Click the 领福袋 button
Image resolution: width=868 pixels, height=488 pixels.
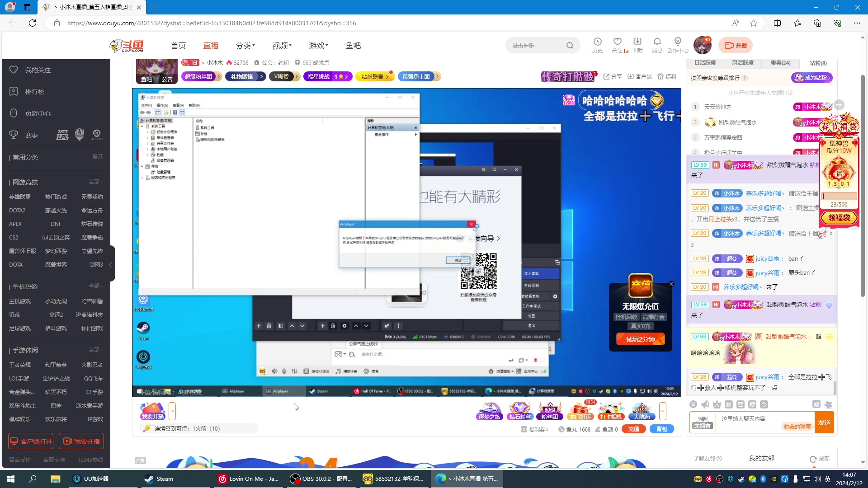pyautogui.click(x=839, y=218)
